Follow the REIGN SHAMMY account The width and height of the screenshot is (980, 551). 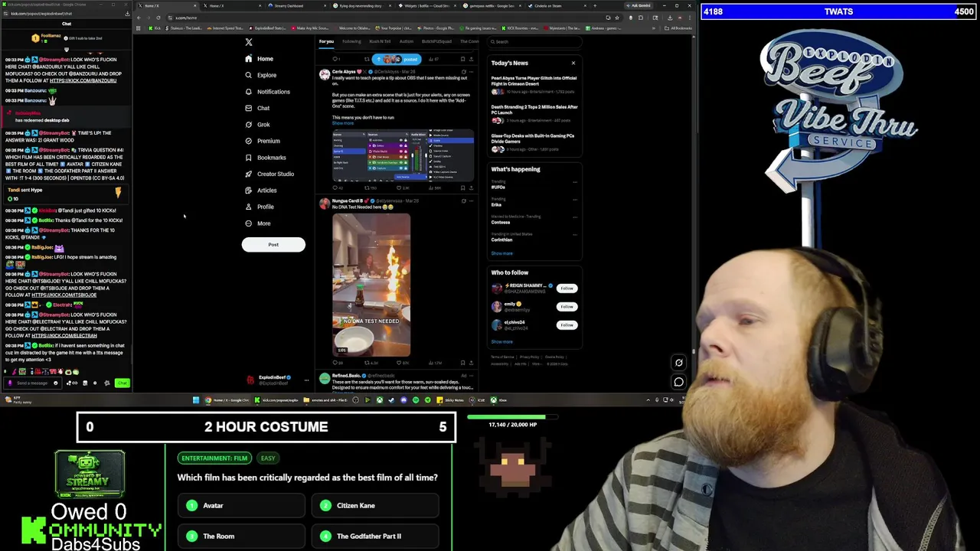[567, 289]
